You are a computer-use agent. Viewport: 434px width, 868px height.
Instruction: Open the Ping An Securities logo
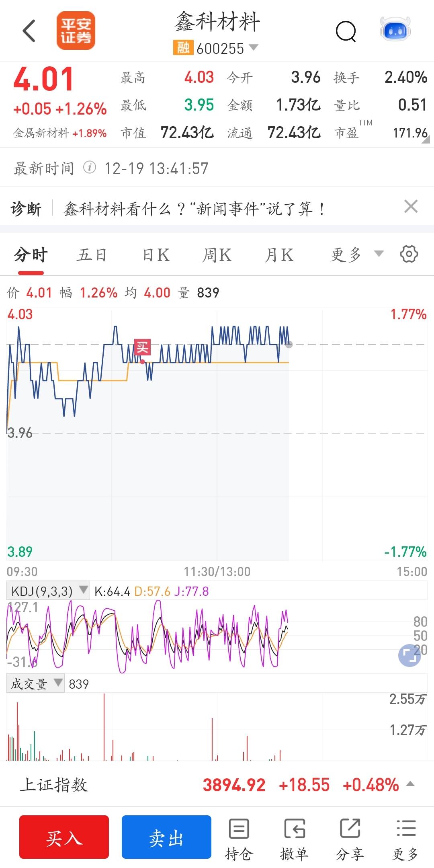76,31
